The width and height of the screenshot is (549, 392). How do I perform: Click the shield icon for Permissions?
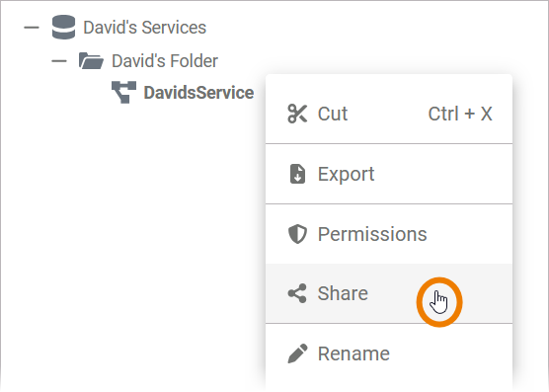point(297,234)
